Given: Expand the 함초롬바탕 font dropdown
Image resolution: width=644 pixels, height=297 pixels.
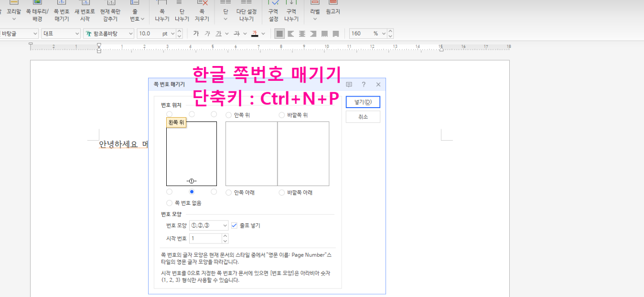Looking at the screenshot, I should pos(130,33).
